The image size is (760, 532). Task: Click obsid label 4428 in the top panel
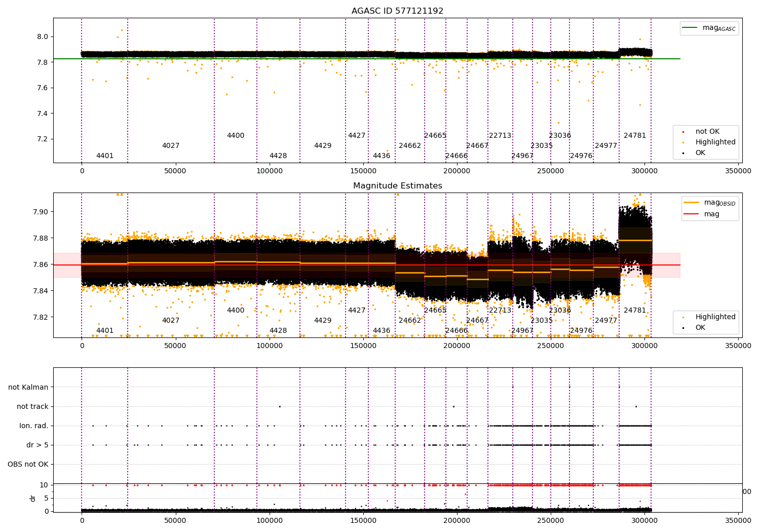278,156
